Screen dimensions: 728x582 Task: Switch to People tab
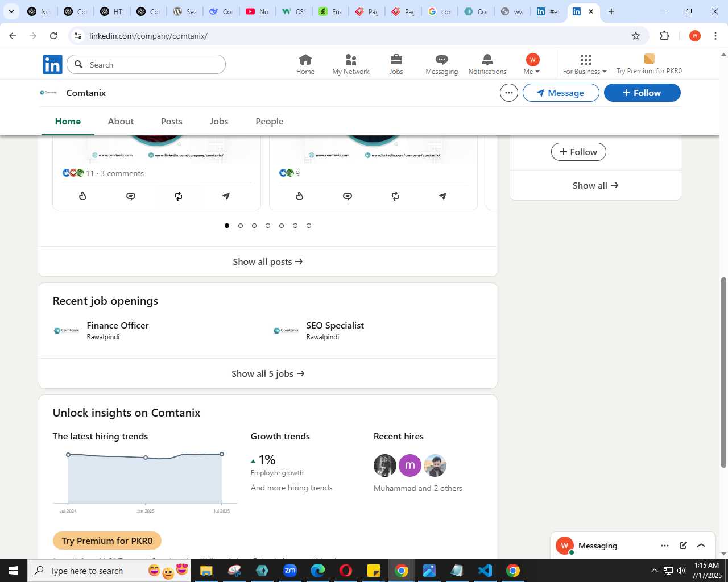click(x=270, y=121)
